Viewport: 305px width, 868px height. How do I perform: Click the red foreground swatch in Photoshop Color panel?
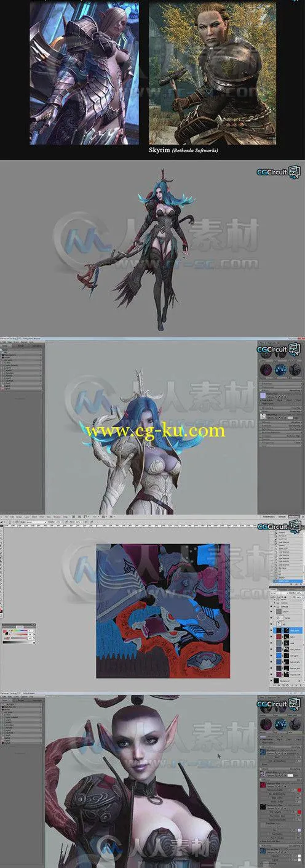click(4, 632)
